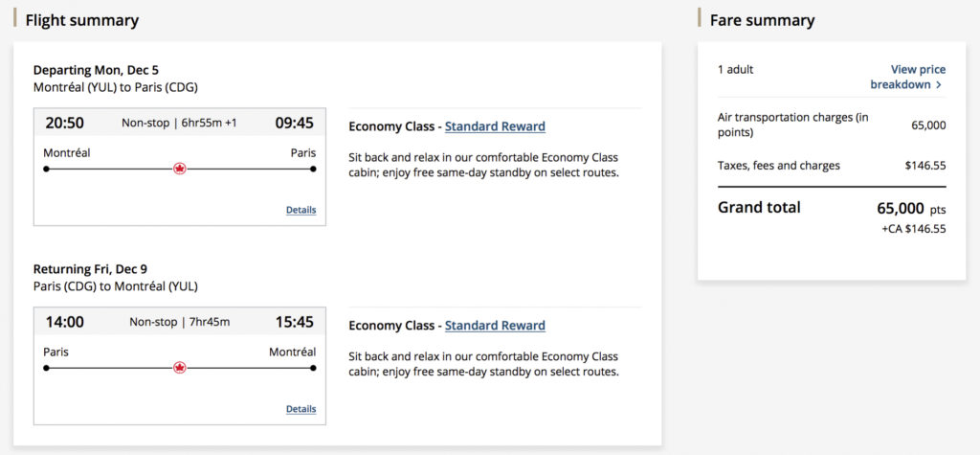Screen dimensions: 980x455
Task: Select the 14:00 return departure time
Action: click(x=64, y=322)
